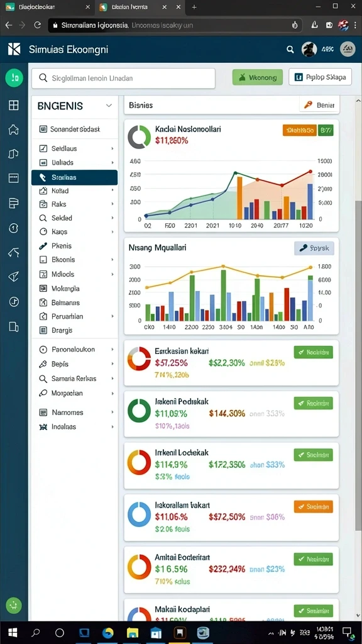Select the highlighted Sratinas menu item
Viewport: 362px width, 644px height.
(74, 177)
